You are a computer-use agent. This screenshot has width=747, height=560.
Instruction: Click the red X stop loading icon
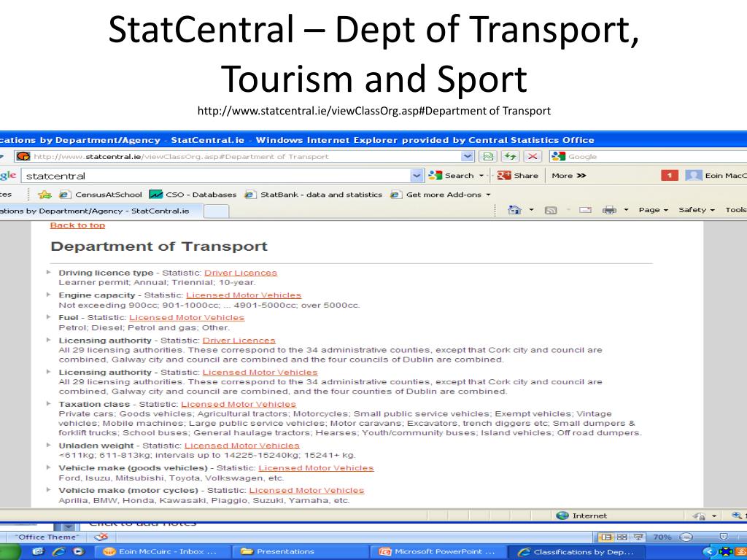click(x=533, y=156)
